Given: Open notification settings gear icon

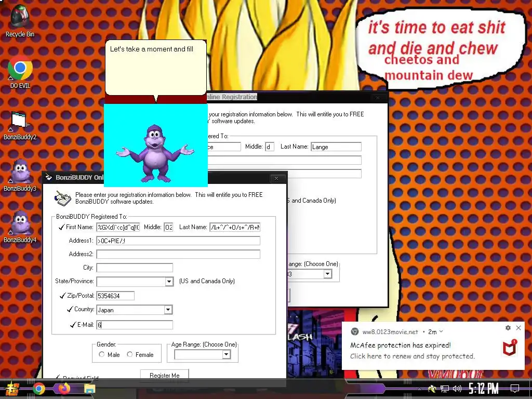Looking at the screenshot, I should click(508, 328).
